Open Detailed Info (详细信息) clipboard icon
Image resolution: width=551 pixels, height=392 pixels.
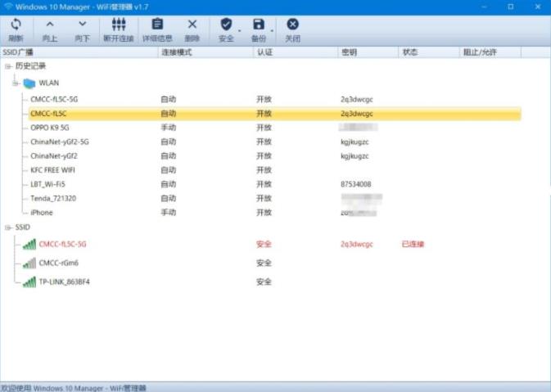pyautogui.click(x=157, y=24)
